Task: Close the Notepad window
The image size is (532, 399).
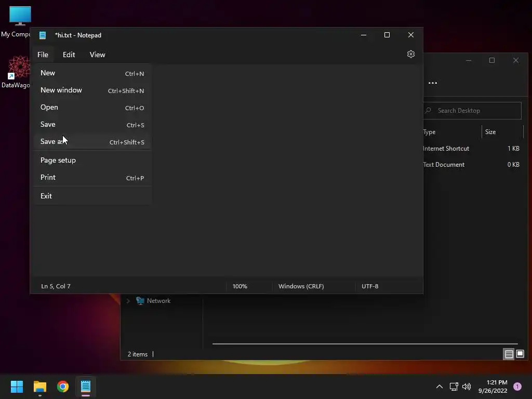Action: click(410, 35)
